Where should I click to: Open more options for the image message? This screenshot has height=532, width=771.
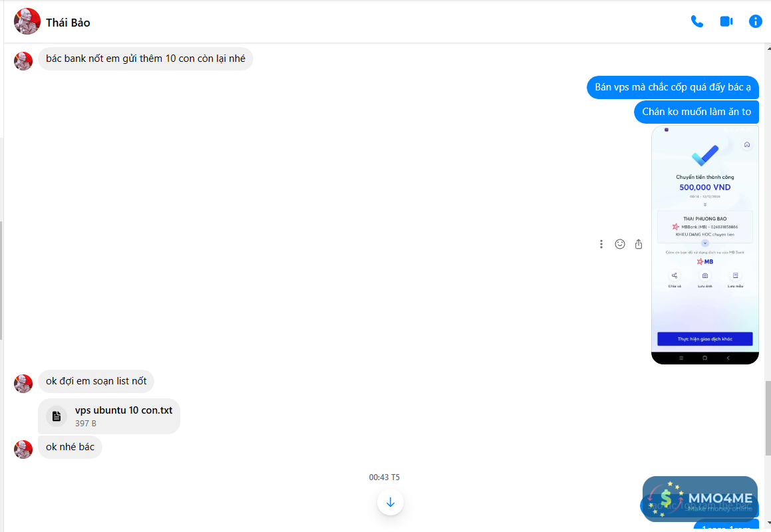(601, 244)
